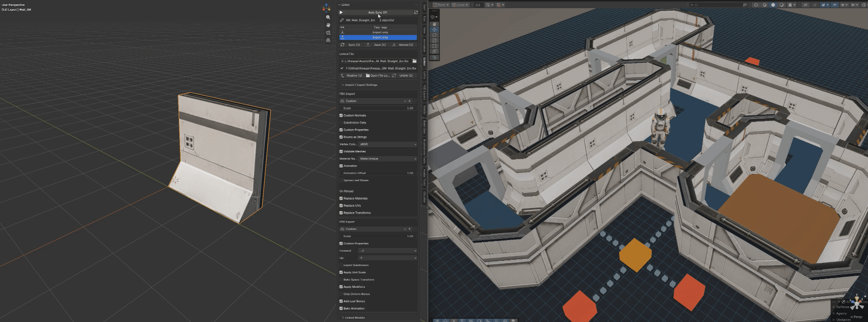Switch to the PSD Layers sidebar tab
This screenshot has width=868, height=322.
424,92
